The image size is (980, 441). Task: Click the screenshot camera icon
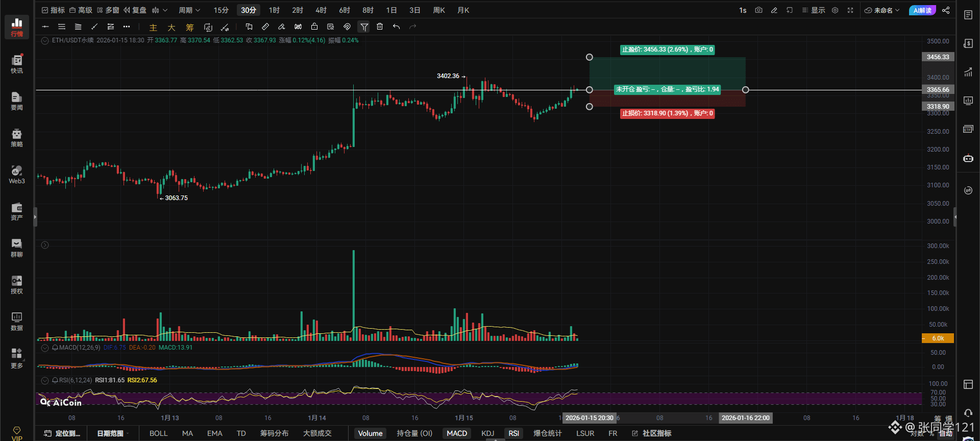(758, 10)
